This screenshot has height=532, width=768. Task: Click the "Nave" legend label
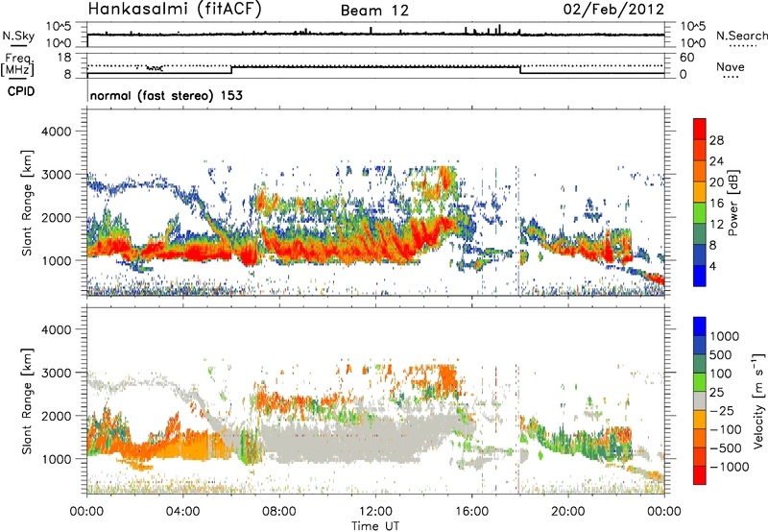click(x=731, y=66)
